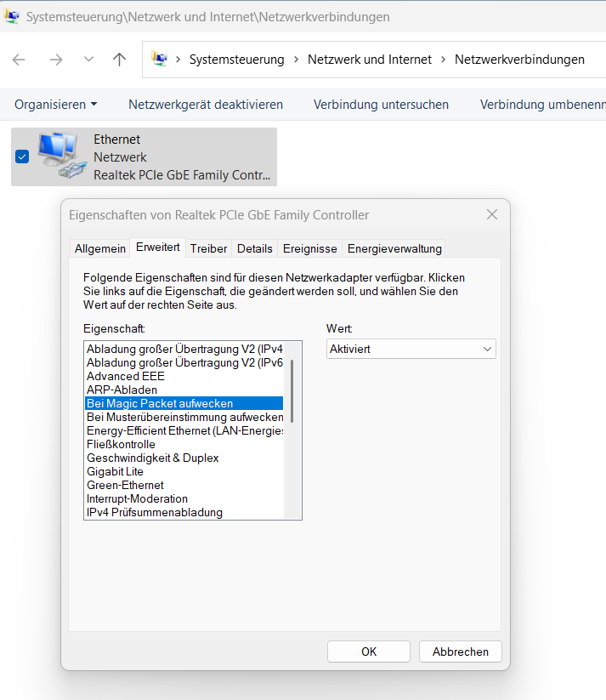Click the Realtek PCIe GbE Family text
This screenshot has width=606, height=700.
click(182, 175)
